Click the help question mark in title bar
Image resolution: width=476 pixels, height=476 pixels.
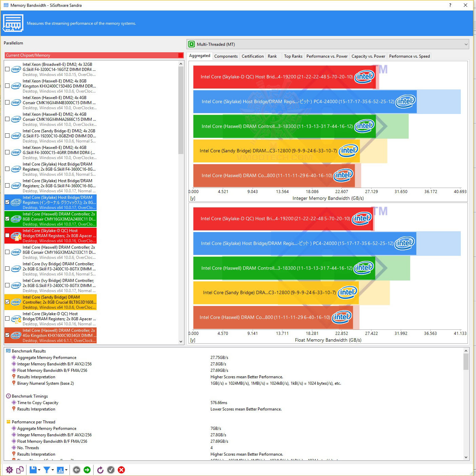[450, 5]
